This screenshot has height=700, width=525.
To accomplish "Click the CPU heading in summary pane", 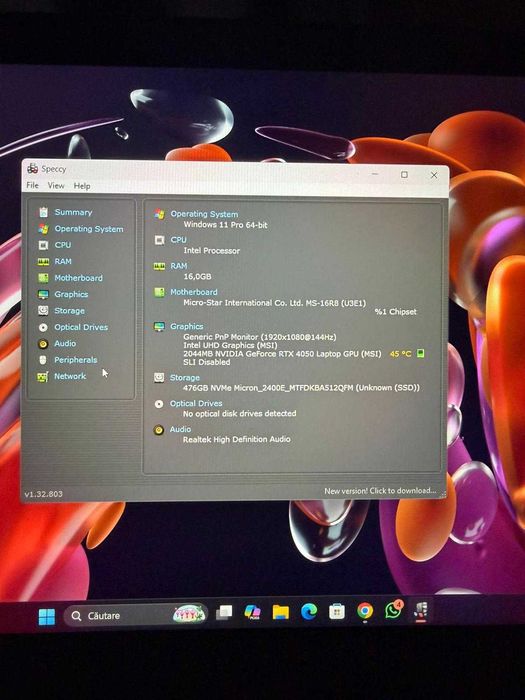I will [179, 240].
